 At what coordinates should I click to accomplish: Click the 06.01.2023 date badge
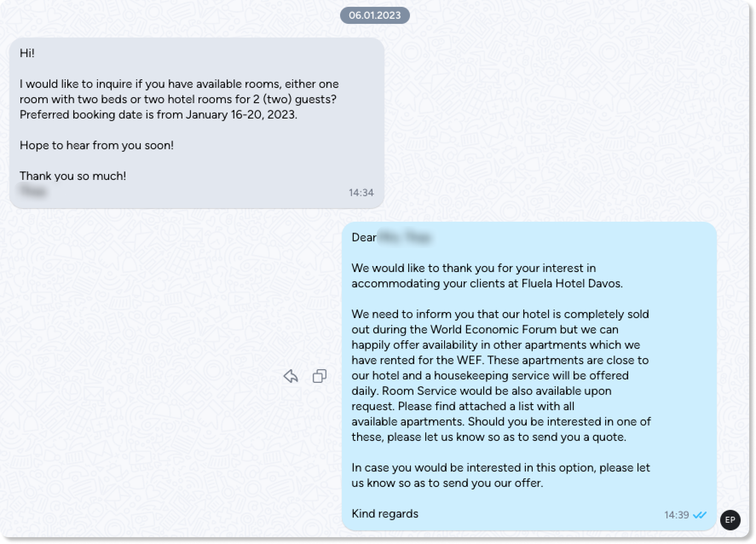[375, 15]
